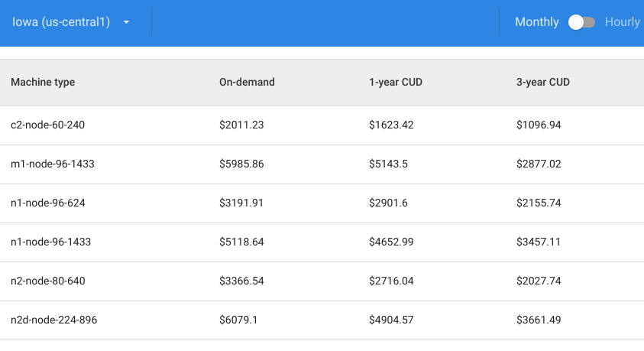Select the Monthly pricing label
Image resolution: width=644 pixels, height=351 pixels.
(x=536, y=22)
